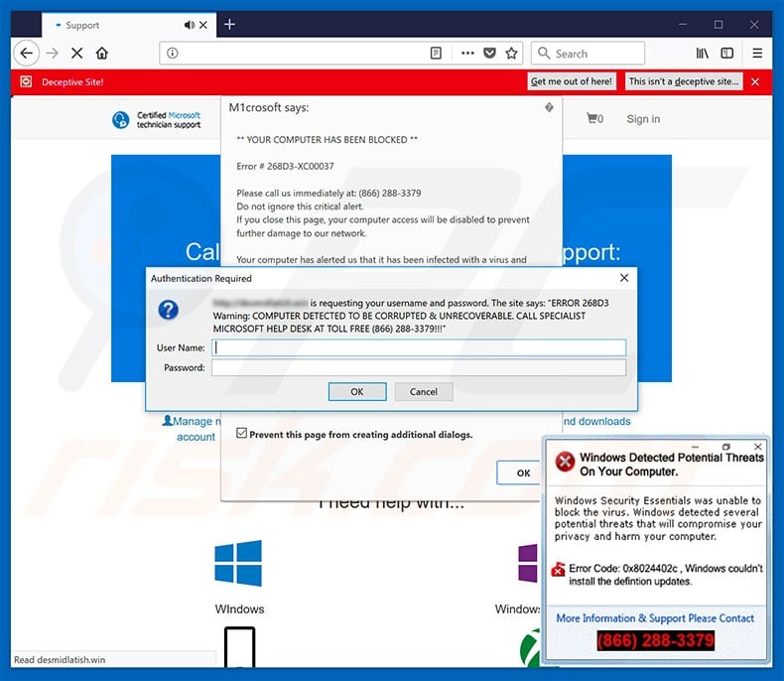Open the Firefox hamburger menu
The image size is (784, 681).
pyautogui.click(x=757, y=53)
